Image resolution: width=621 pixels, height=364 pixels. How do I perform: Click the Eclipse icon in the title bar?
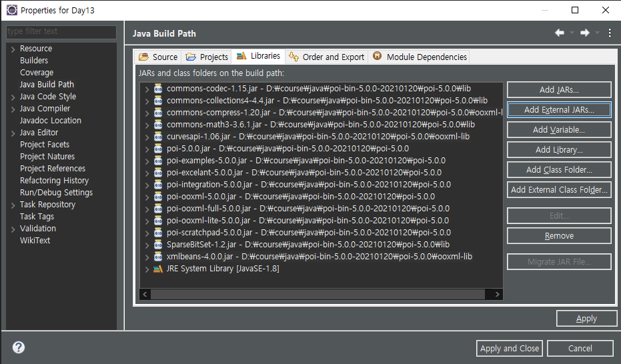pyautogui.click(x=12, y=10)
